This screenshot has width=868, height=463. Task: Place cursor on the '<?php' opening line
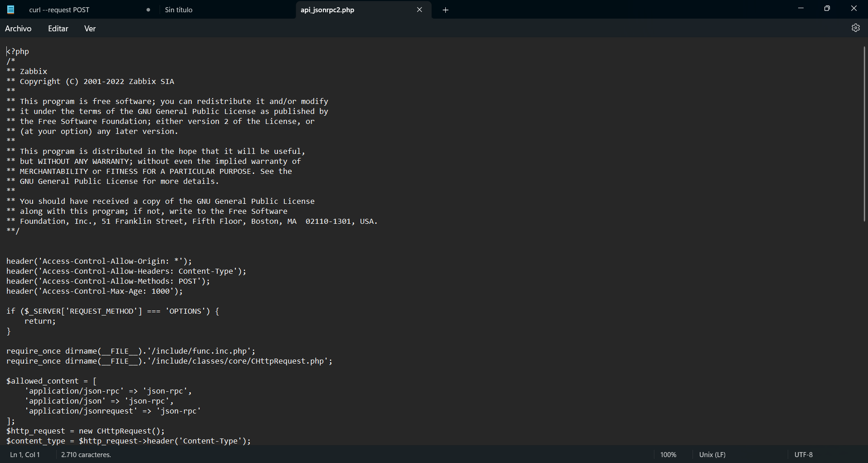pos(18,51)
